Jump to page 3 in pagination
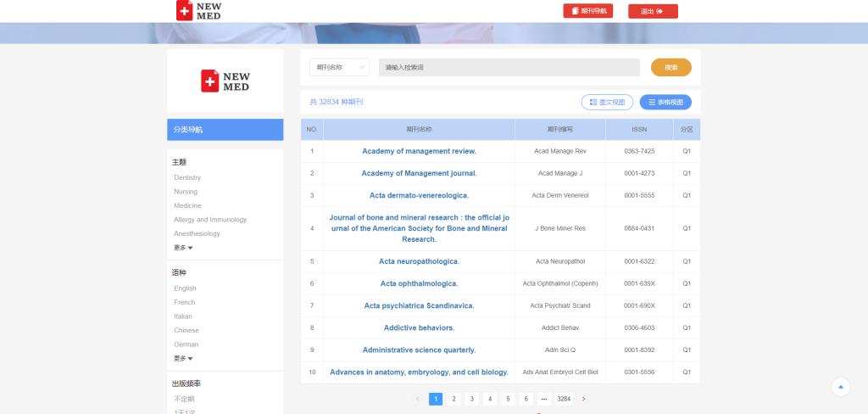 pyautogui.click(x=471, y=399)
